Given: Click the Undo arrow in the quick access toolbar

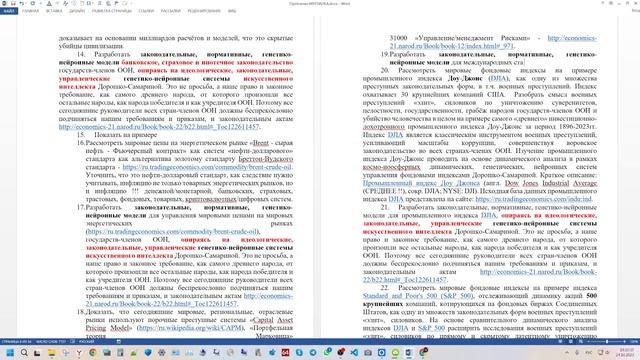Looking at the screenshot, I should point(22,3).
